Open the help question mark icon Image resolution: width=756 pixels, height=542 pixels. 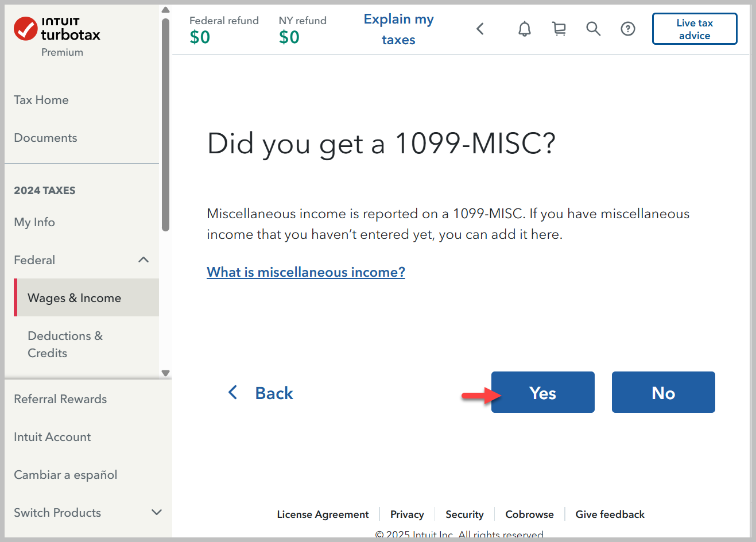point(628,29)
